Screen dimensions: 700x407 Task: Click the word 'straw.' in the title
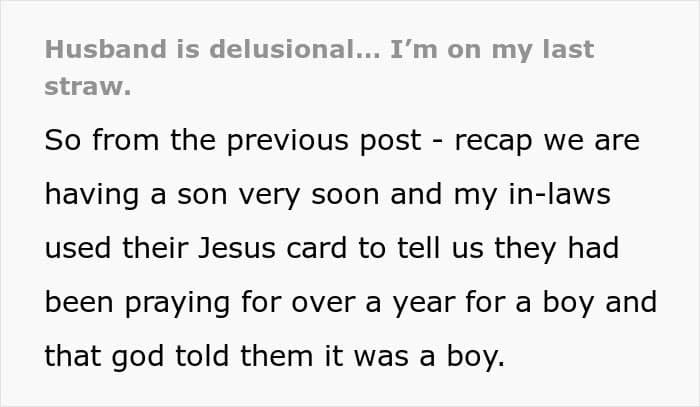87,86
